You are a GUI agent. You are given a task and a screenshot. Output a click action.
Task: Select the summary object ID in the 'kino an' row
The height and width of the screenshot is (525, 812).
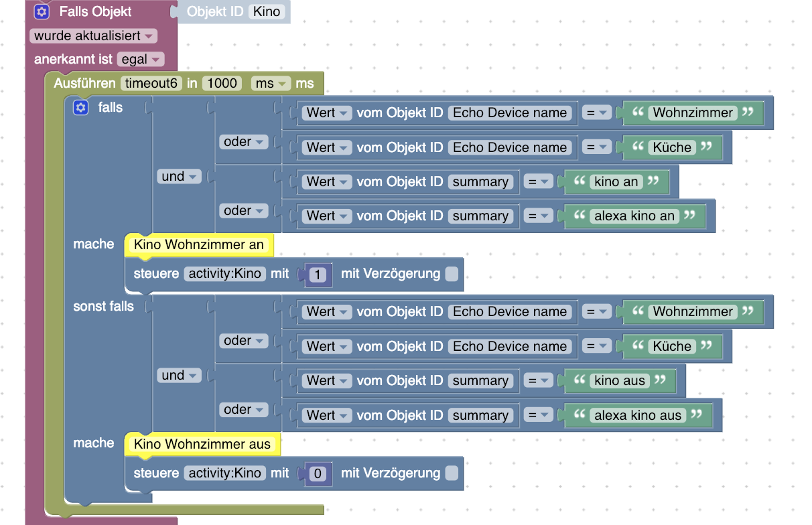[x=480, y=181]
